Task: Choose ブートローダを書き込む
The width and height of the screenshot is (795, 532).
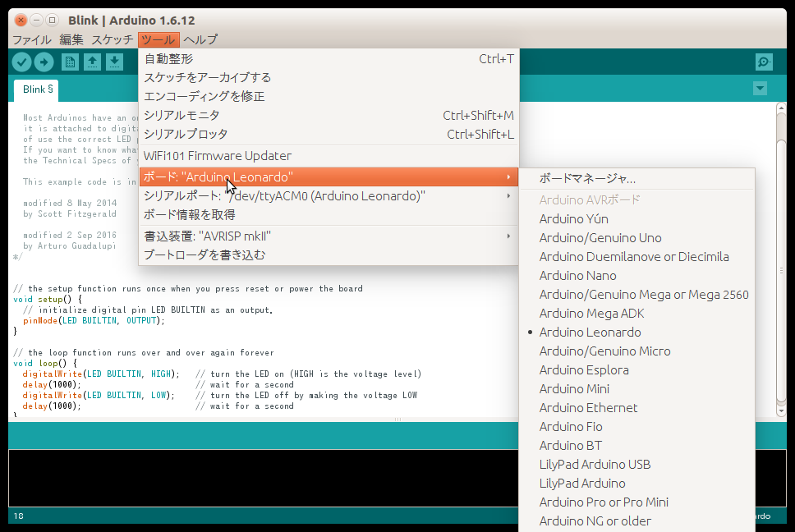Action: point(329,255)
